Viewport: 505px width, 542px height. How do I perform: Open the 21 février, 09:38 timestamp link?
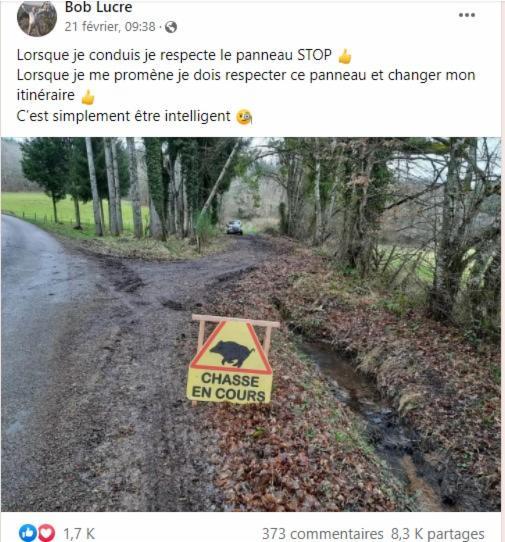[x=110, y=27]
